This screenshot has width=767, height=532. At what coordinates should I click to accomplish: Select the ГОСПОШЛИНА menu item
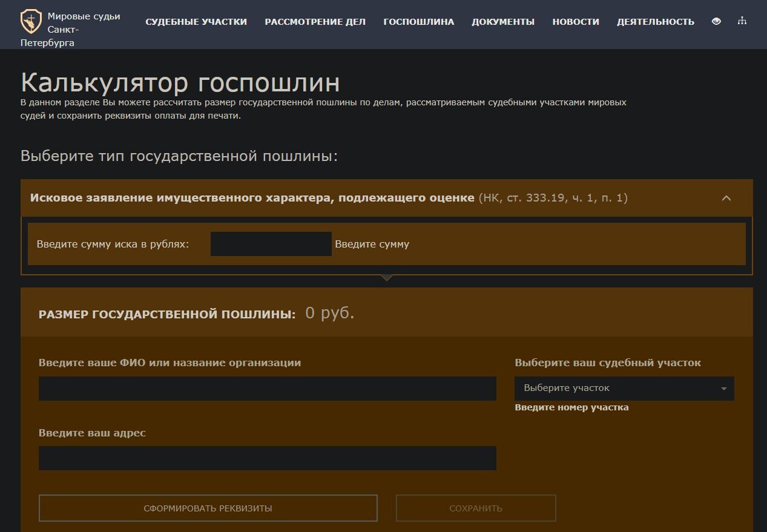point(418,22)
